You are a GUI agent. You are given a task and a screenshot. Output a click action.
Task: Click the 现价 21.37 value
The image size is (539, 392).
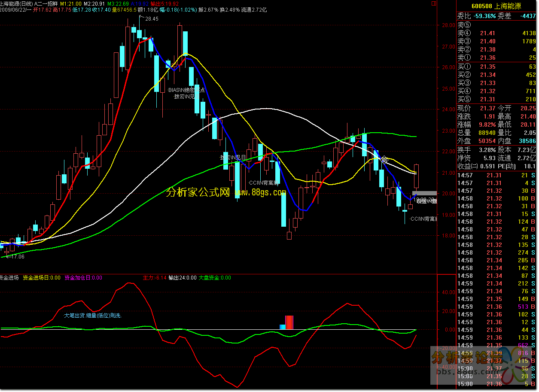487,108
